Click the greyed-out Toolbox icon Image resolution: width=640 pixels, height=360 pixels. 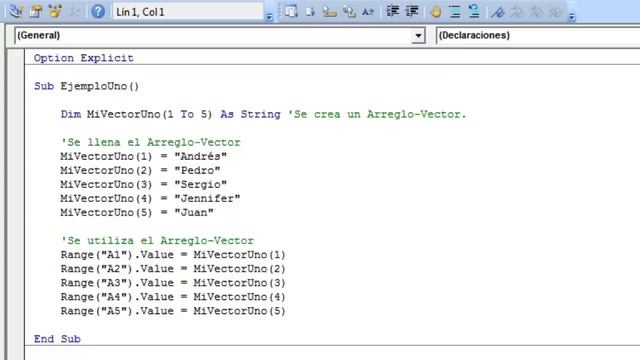tap(75, 11)
